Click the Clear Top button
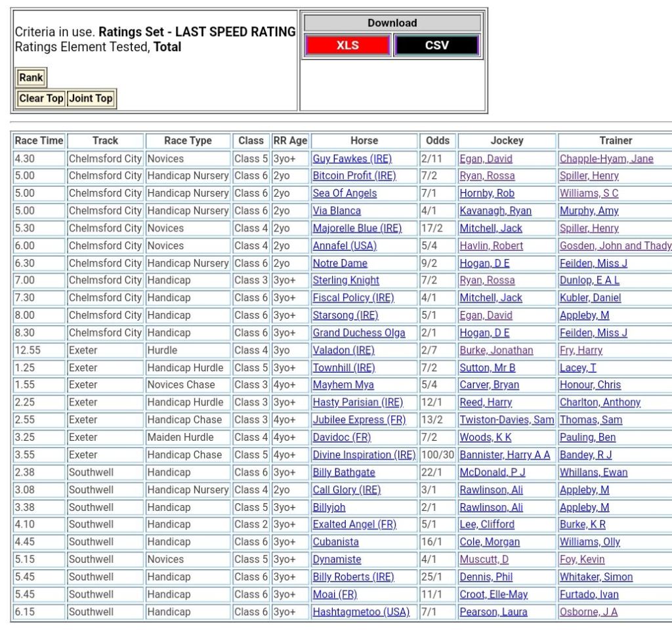 [41, 98]
